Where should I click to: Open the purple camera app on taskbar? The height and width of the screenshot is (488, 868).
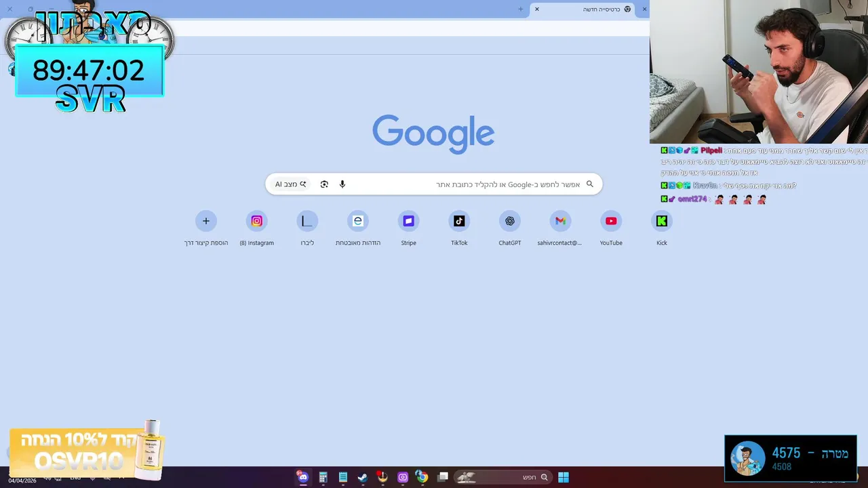pos(403,477)
